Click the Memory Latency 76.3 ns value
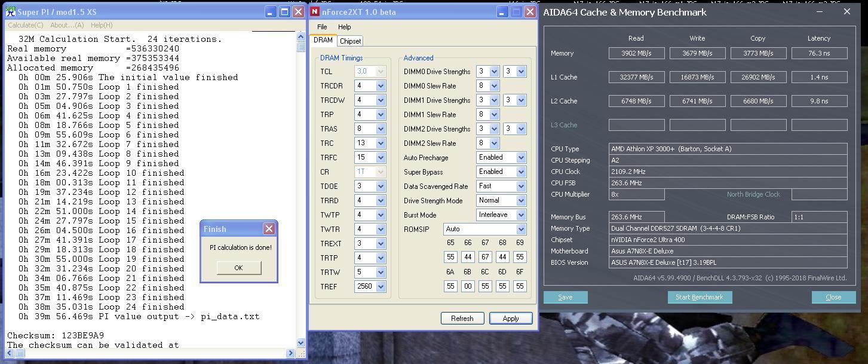This screenshot has width=868, height=364. [819, 53]
